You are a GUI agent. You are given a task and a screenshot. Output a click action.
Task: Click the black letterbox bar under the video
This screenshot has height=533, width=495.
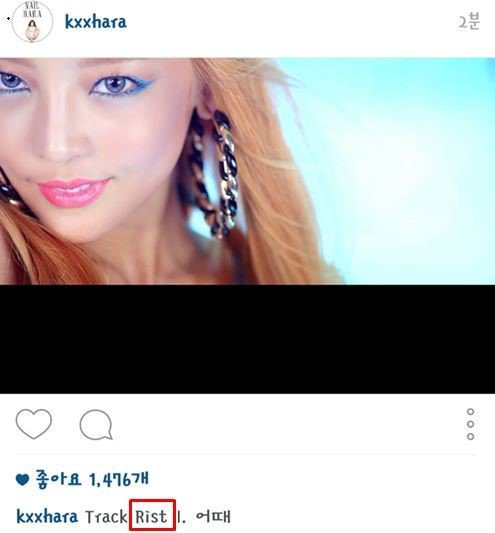click(248, 339)
